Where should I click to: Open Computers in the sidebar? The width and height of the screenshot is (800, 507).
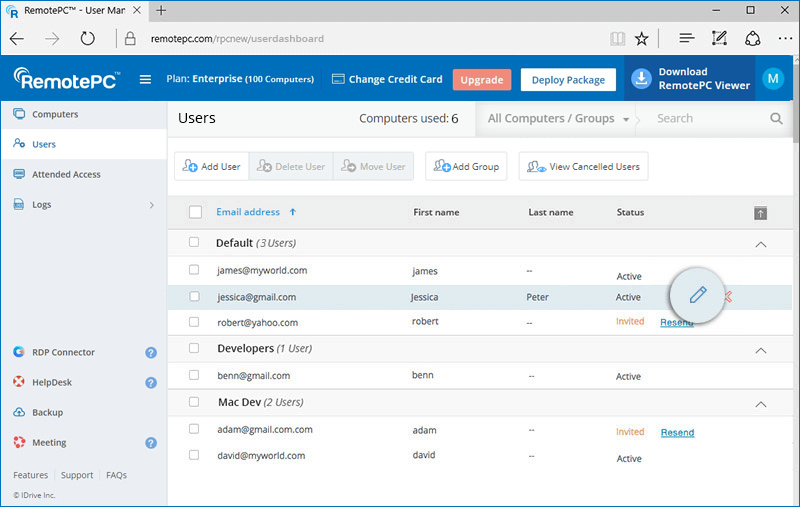pyautogui.click(x=84, y=114)
